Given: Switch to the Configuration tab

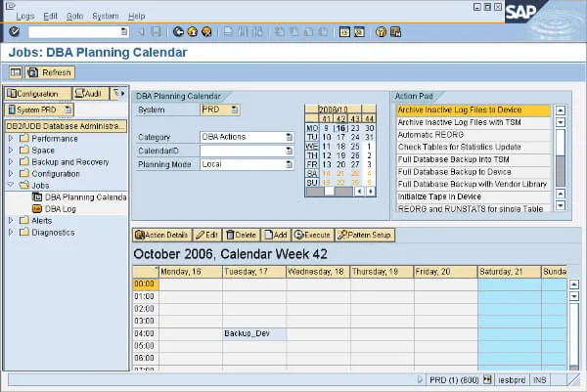Looking at the screenshot, I should click(38, 94).
